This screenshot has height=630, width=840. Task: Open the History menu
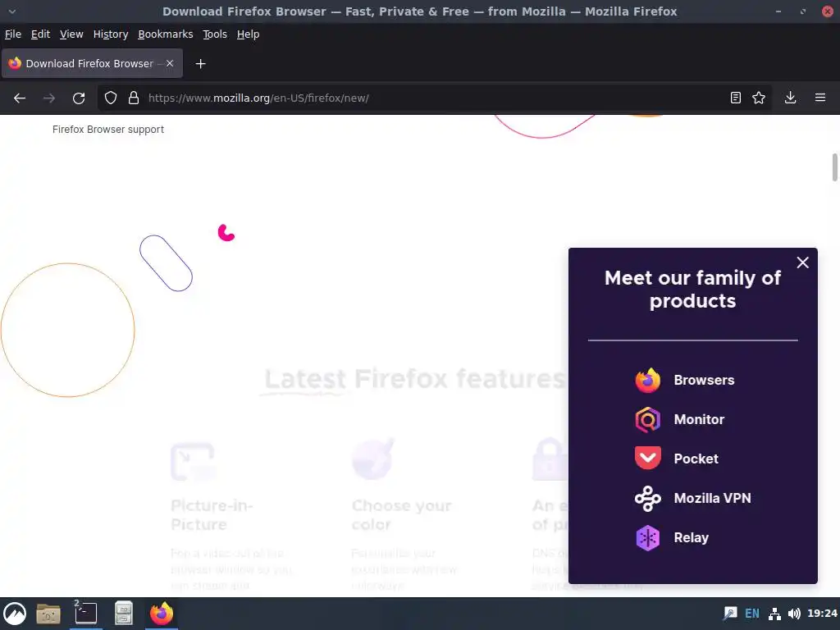(x=111, y=34)
